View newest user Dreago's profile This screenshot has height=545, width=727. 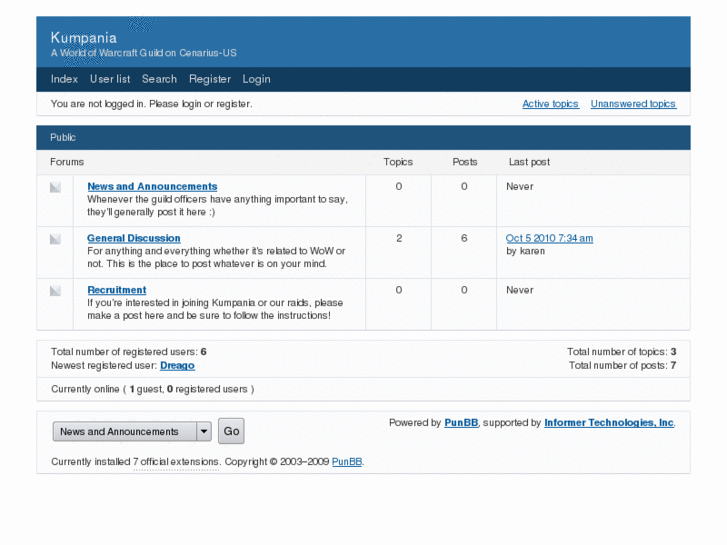tap(177, 366)
